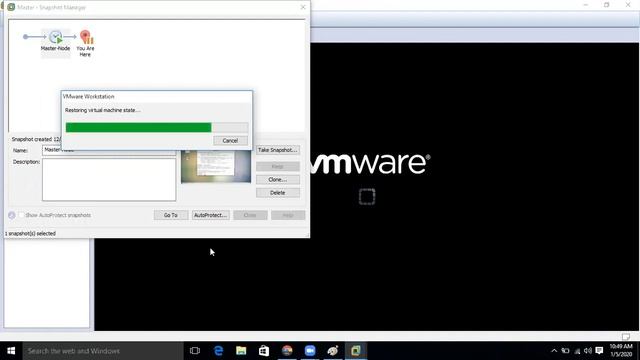Open the taskbar app next to Zoom
This screenshot has height=360, width=640.
[333, 351]
